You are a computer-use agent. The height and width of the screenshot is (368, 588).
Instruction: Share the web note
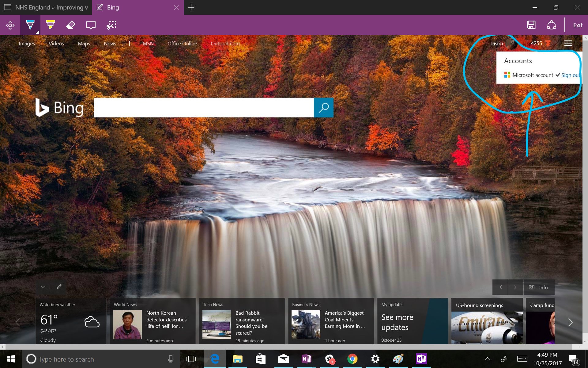551,25
